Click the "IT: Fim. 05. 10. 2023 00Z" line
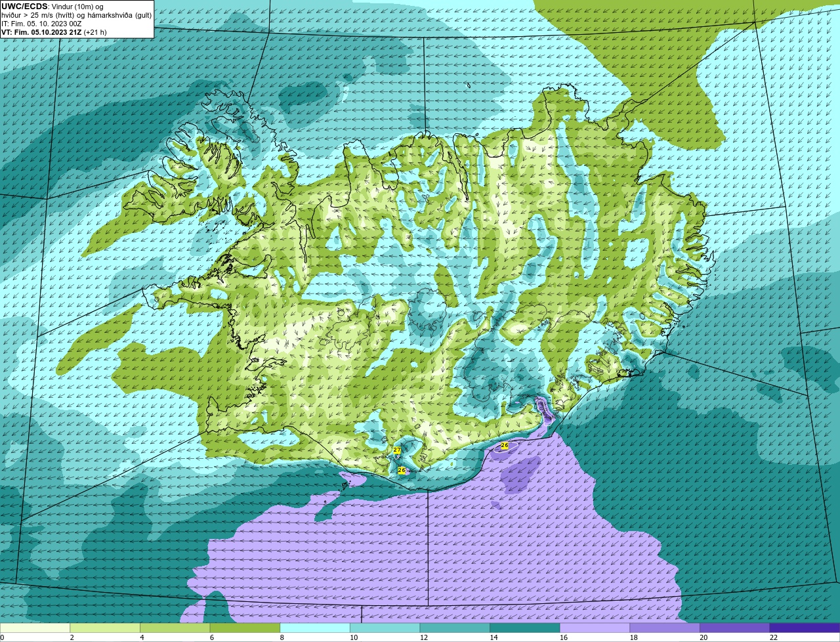The width and height of the screenshot is (840, 642). click(41, 23)
